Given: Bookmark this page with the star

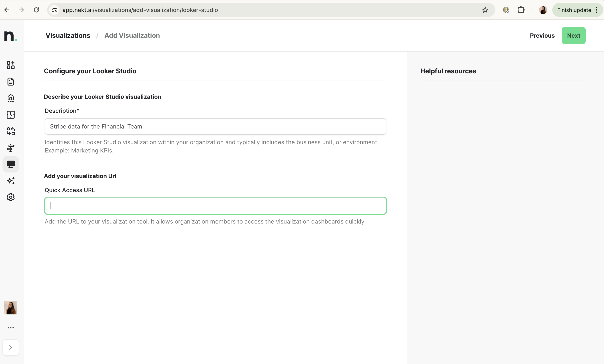Looking at the screenshot, I should pyautogui.click(x=485, y=10).
